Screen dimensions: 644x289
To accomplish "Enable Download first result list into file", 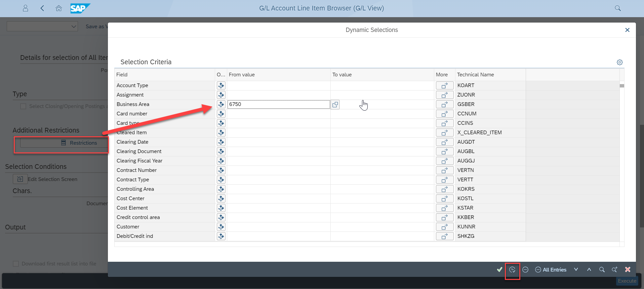I will 16,264.
